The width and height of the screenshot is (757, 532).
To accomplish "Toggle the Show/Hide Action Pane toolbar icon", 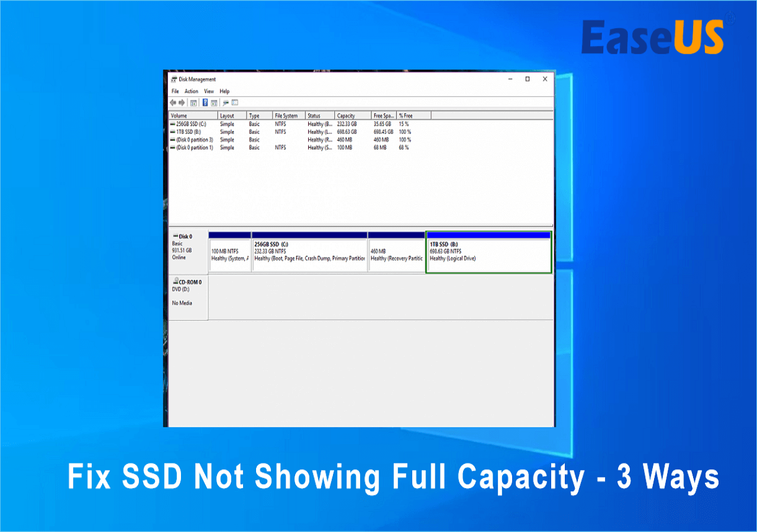I will (x=214, y=103).
